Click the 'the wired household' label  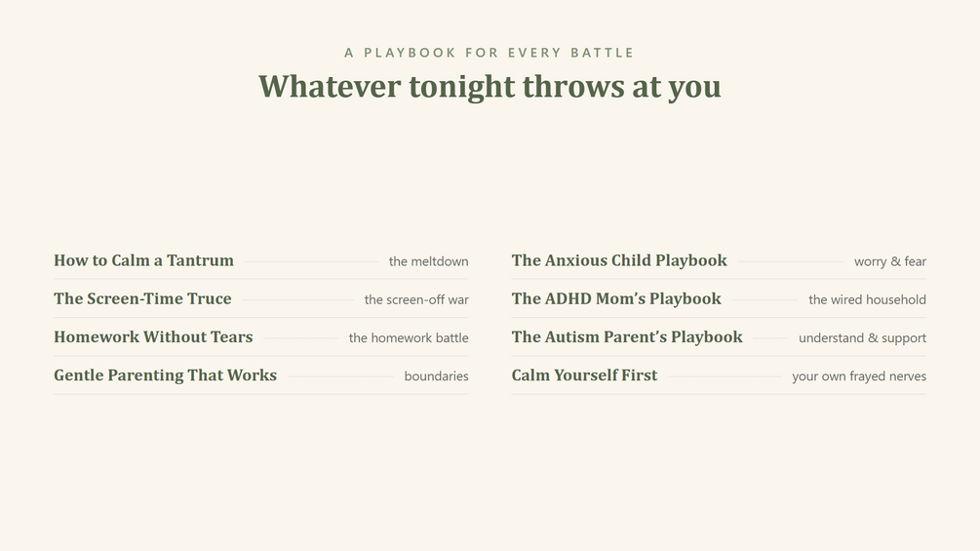pos(868,299)
